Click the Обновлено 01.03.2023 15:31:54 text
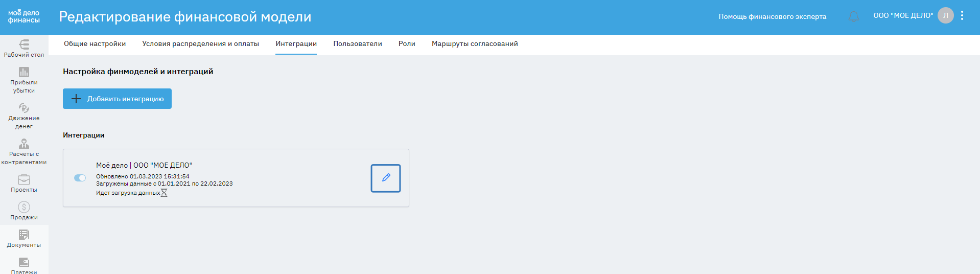 [143, 176]
